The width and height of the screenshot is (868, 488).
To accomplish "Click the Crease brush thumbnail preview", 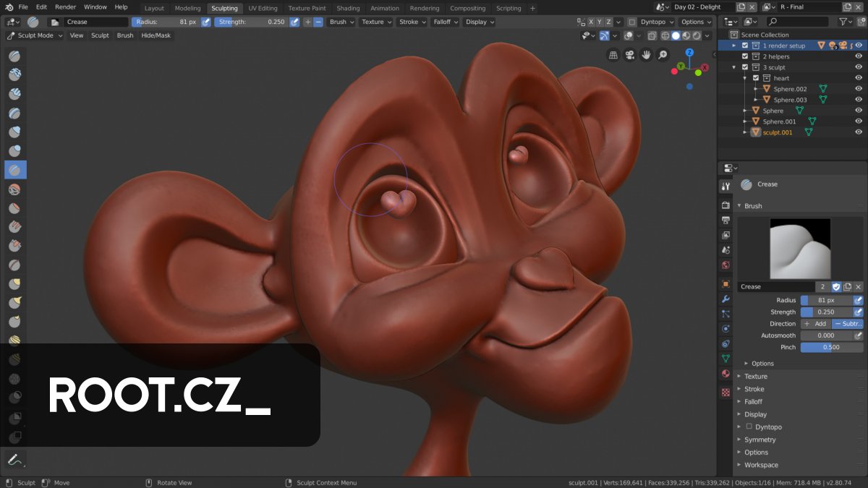I will pos(799,248).
